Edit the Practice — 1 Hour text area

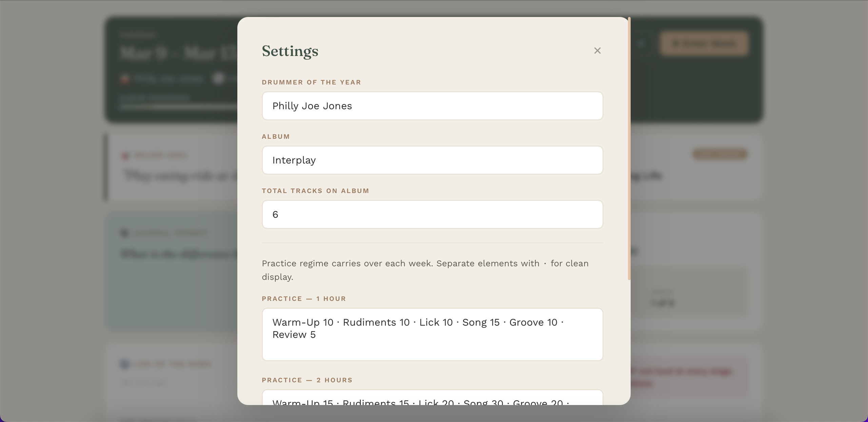(432, 334)
